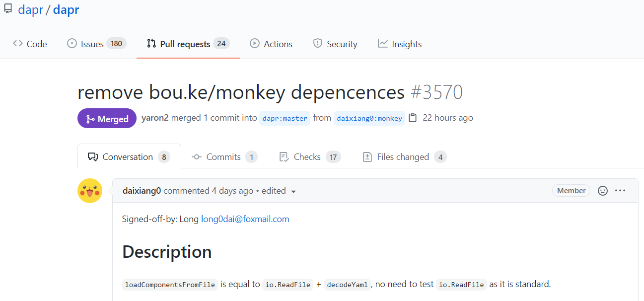Open the Code tab
Viewport: 644px width, 301px height.
click(x=30, y=44)
